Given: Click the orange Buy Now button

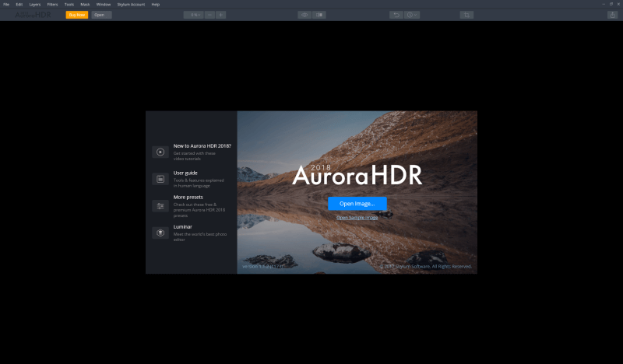Looking at the screenshot, I should click(77, 15).
